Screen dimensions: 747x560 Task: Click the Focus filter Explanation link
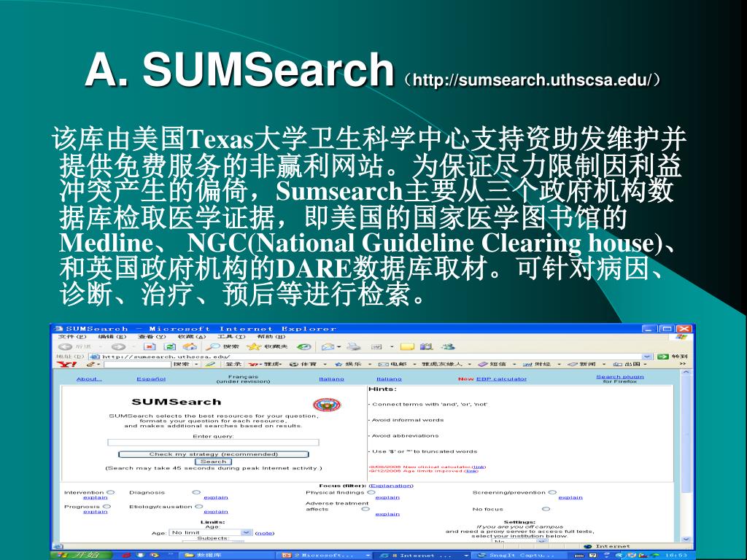(x=391, y=486)
